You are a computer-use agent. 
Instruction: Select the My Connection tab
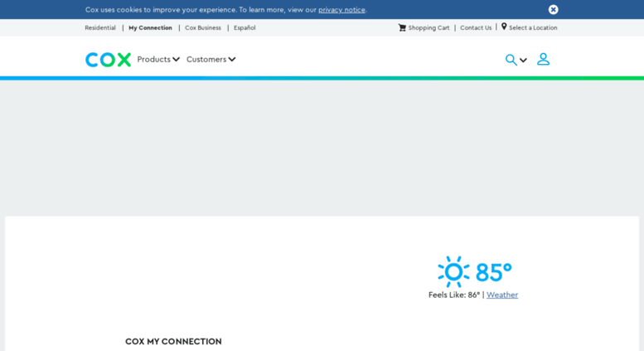click(150, 28)
